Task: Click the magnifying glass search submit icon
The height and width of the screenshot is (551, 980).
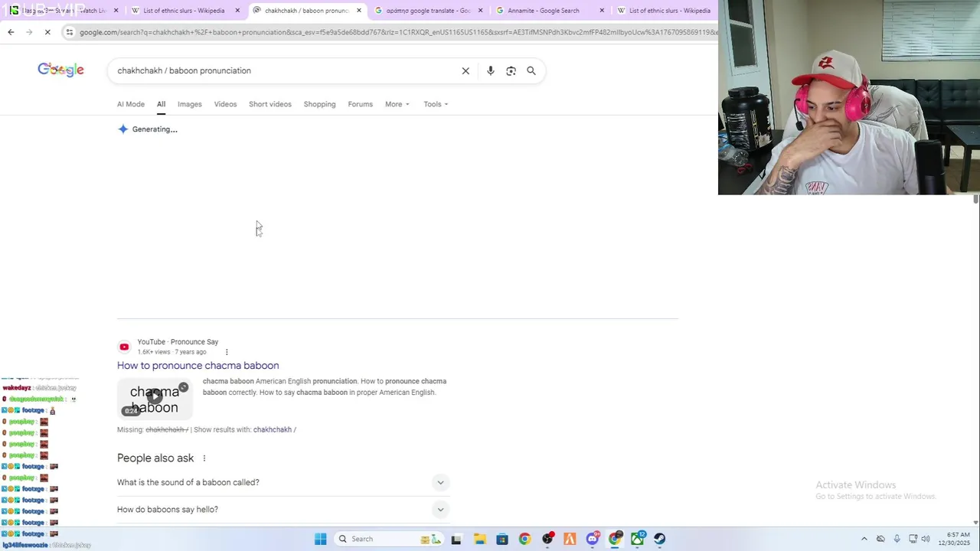Action: pos(531,70)
